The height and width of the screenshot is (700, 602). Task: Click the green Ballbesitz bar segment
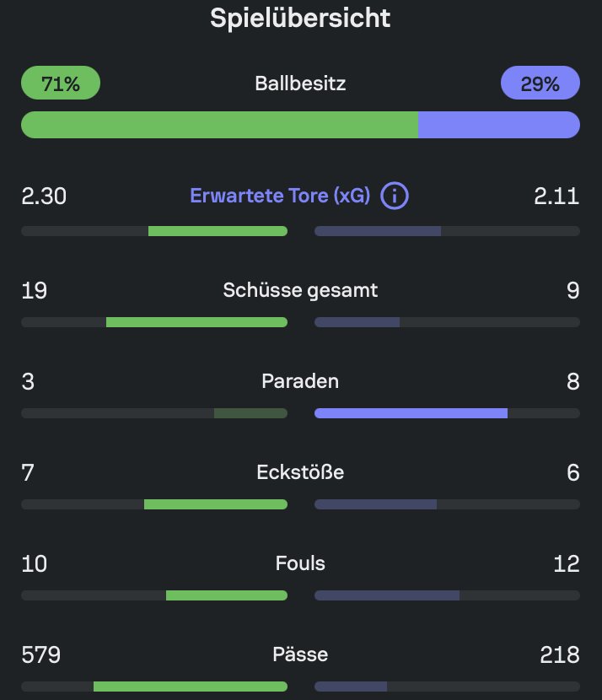point(219,125)
